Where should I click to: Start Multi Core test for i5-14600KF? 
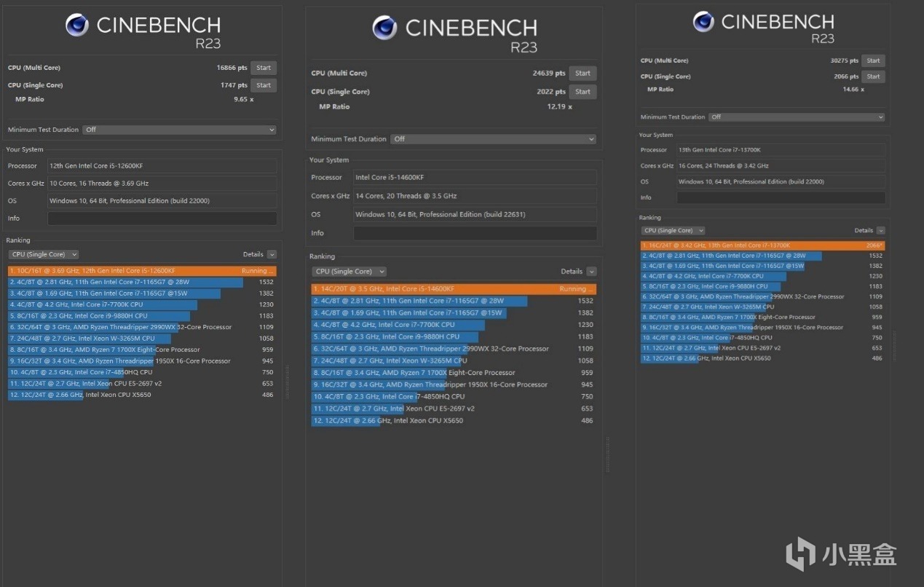tap(583, 73)
